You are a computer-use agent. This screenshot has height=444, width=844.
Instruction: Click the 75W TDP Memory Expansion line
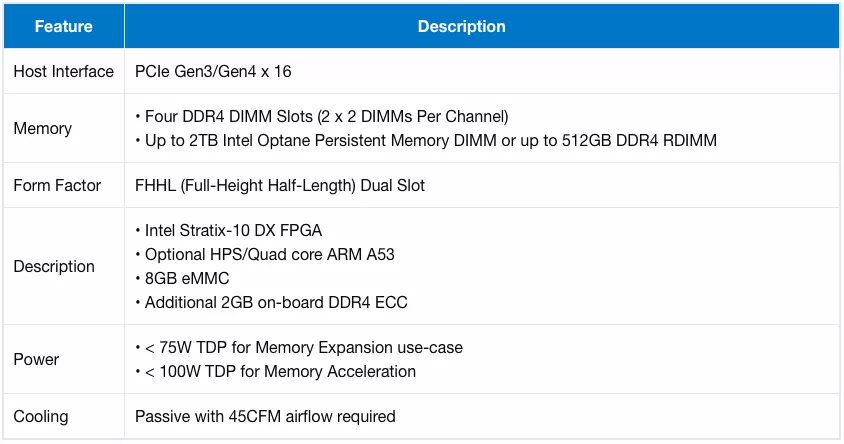click(299, 348)
